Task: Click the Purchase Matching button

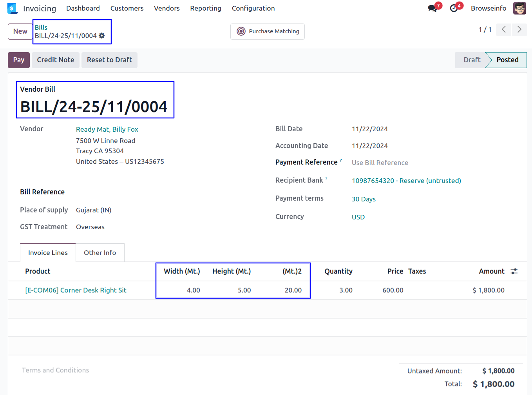Action: 268,31
